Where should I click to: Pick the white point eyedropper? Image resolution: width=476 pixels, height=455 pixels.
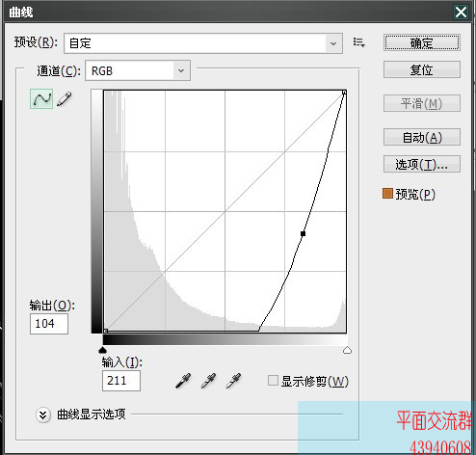pyautogui.click(x=233, y=381)
